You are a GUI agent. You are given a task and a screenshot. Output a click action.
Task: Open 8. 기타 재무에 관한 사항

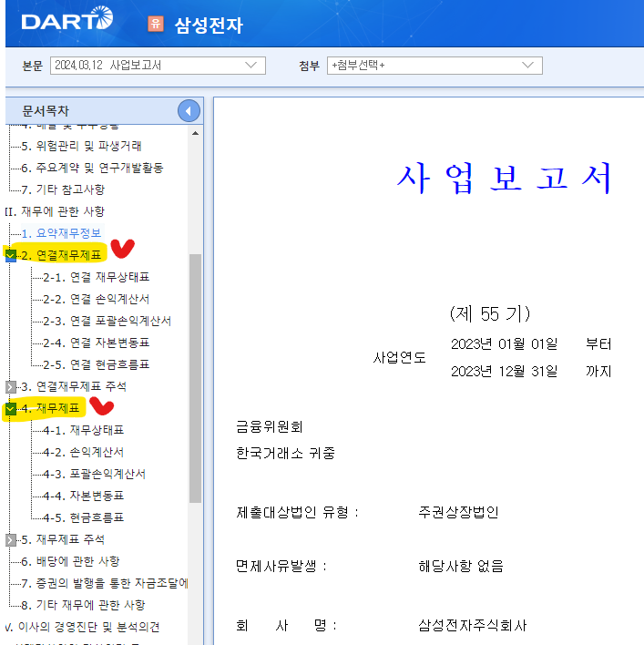coord(83,605)
